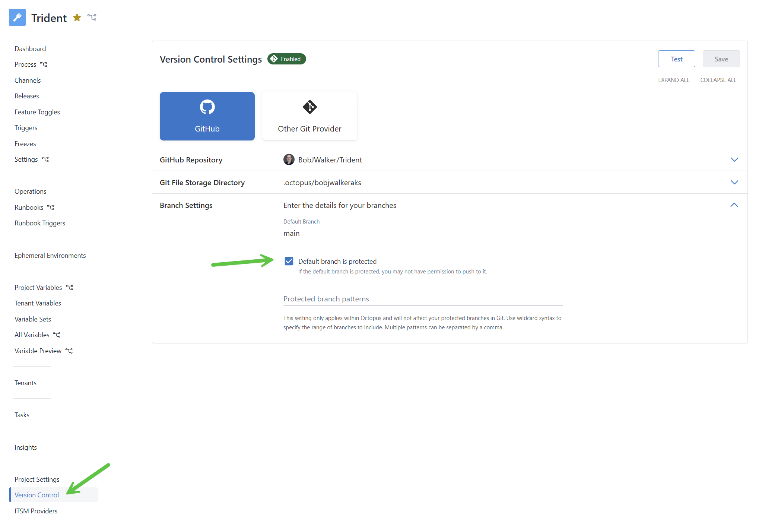Collapse the Branch Settings section
This screenshot has width=759, height=532.
734,205
